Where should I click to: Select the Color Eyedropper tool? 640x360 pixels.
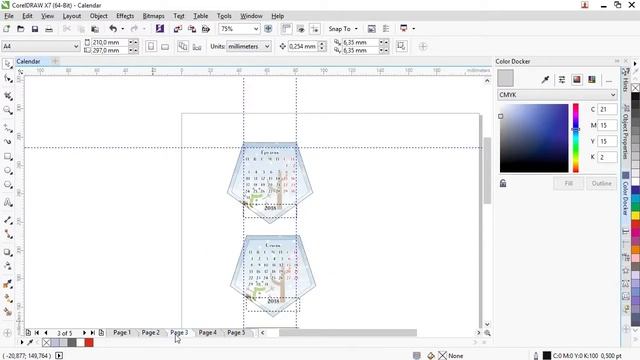click(7, 284)
